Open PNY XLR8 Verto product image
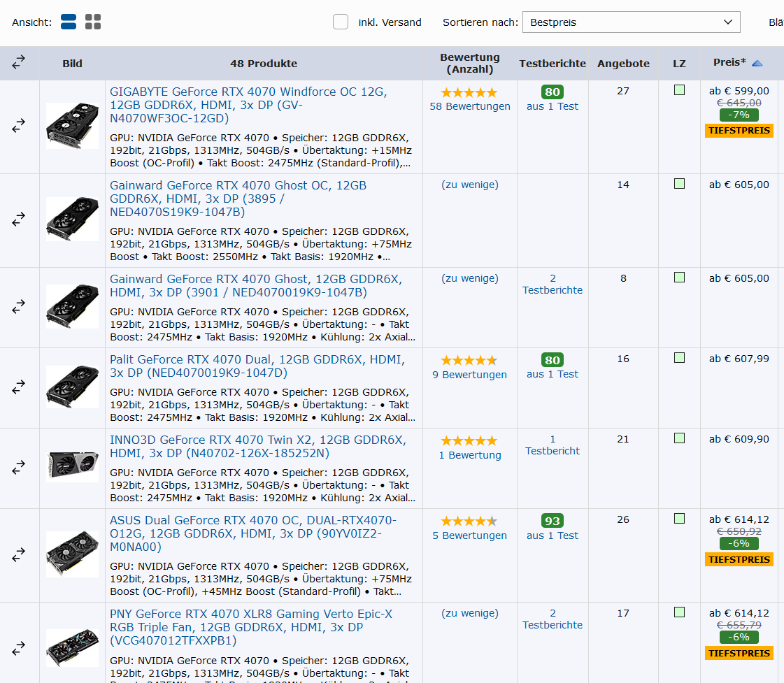Image resolution: width=784 pixels, height=683 pixels. pos(73,647)
